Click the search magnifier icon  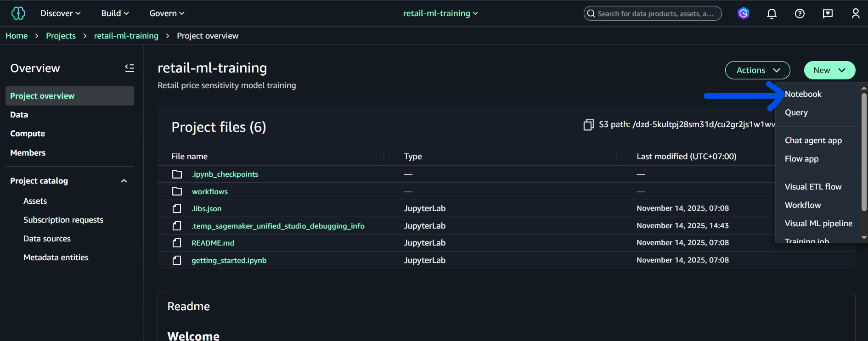(x=591, y=13)
